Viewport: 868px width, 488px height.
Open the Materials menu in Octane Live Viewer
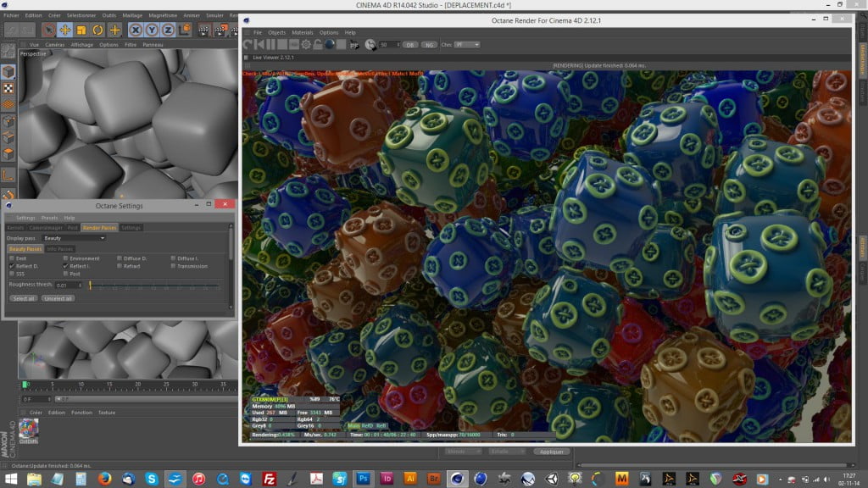(303, 32)
